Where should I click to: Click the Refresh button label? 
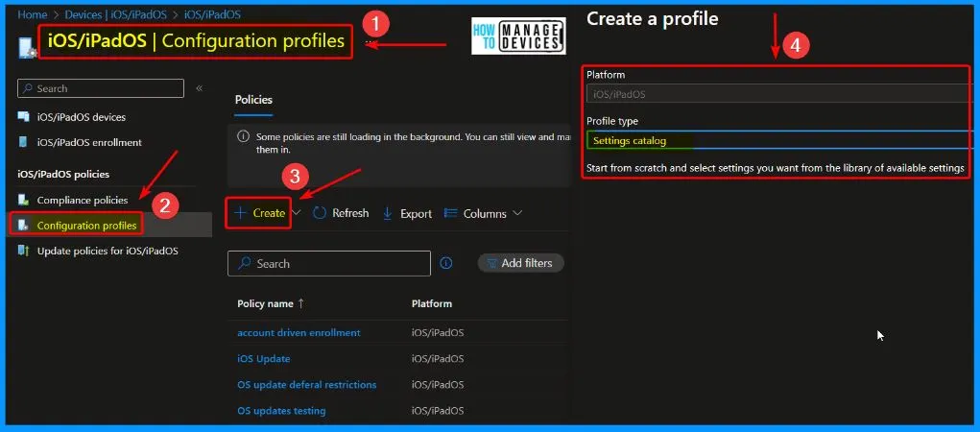click(x=350, y=213)
